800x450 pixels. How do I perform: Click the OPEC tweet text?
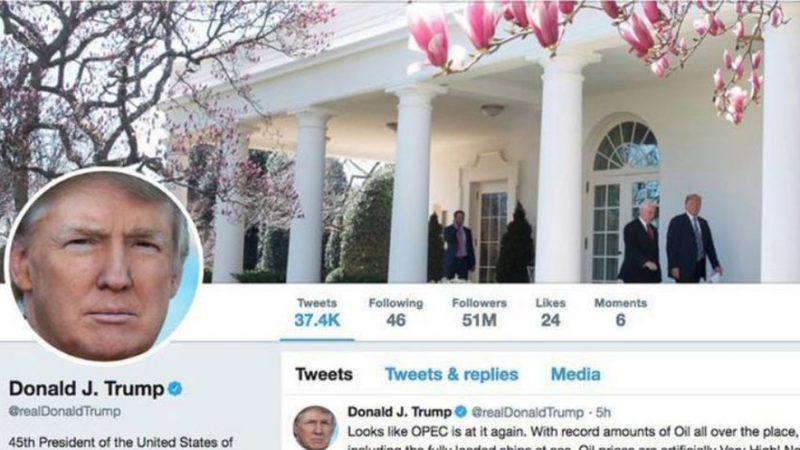(x=573, y=438)
